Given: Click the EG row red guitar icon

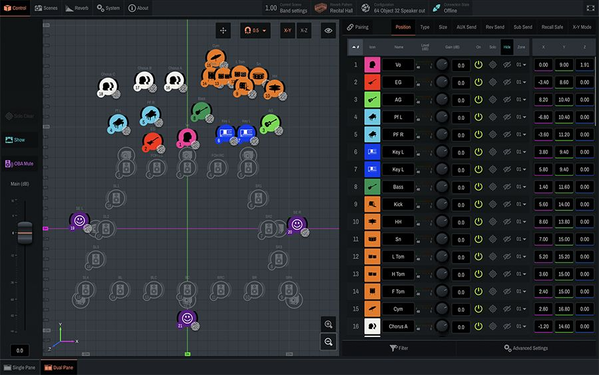Looking at the screenshot, I should (x=372, y=82).
